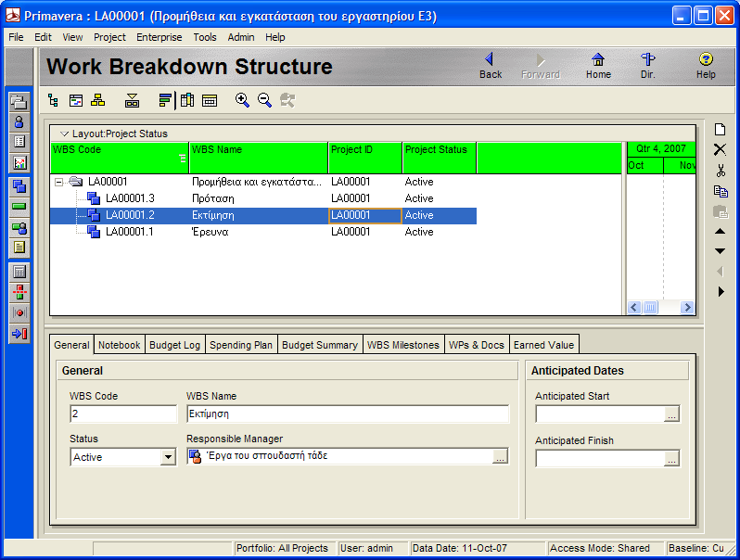
Task: Collapse the LA00001 project tree node
Action: [58, 182]
